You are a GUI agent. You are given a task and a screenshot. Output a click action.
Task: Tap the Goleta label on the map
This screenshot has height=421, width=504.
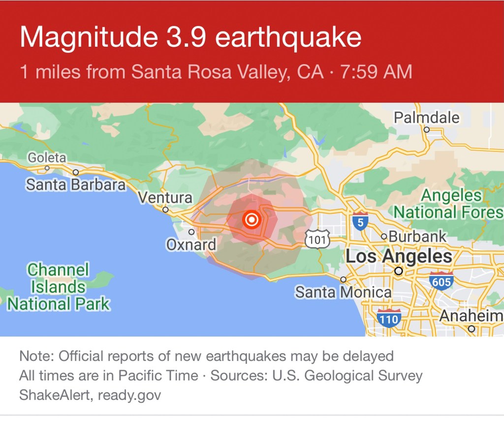pos(47,158)
